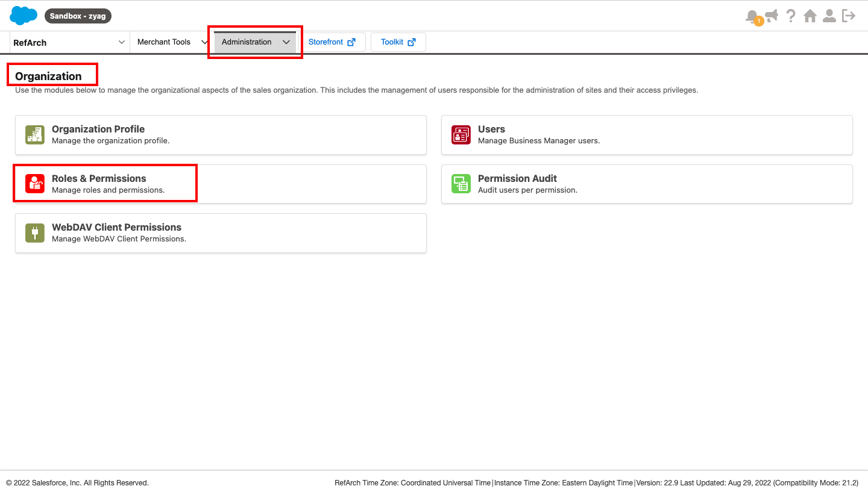Click the announcements megaphone icon

click(x=771, y=16)
